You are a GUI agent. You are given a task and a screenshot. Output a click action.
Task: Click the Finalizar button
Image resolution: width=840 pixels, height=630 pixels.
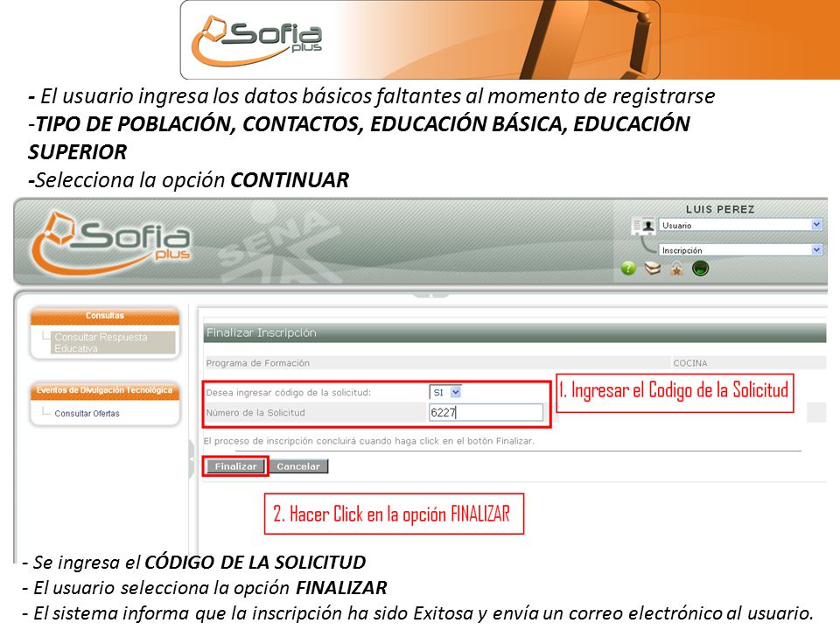tap(235, 466)
